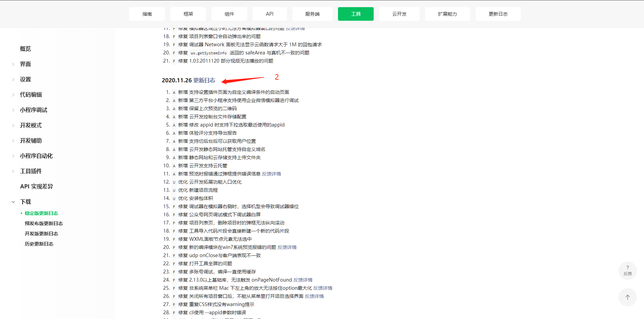Select the API tab
The width and height of the screenshot is (644, 319).
pos(270,14)
